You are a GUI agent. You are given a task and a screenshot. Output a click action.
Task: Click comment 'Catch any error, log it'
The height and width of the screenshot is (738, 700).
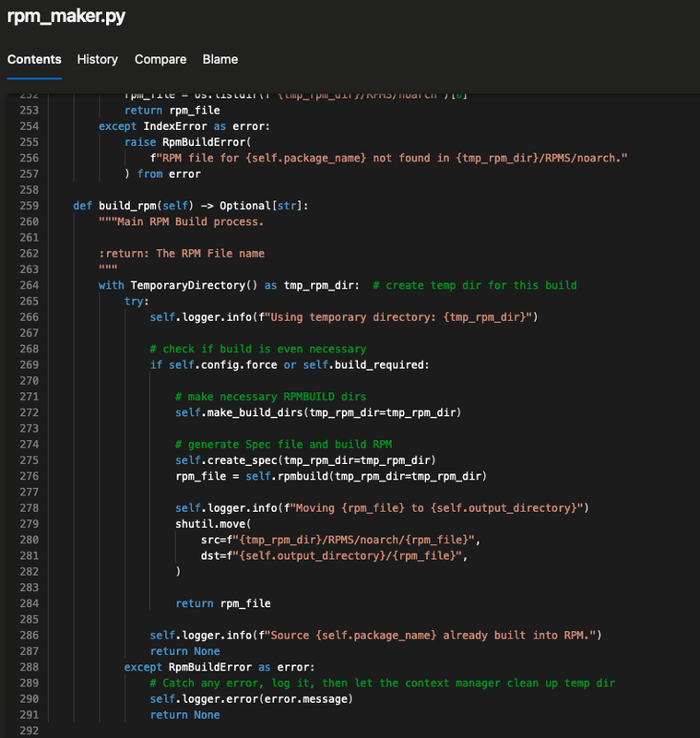pyautogui.click(x=382, y=683)
